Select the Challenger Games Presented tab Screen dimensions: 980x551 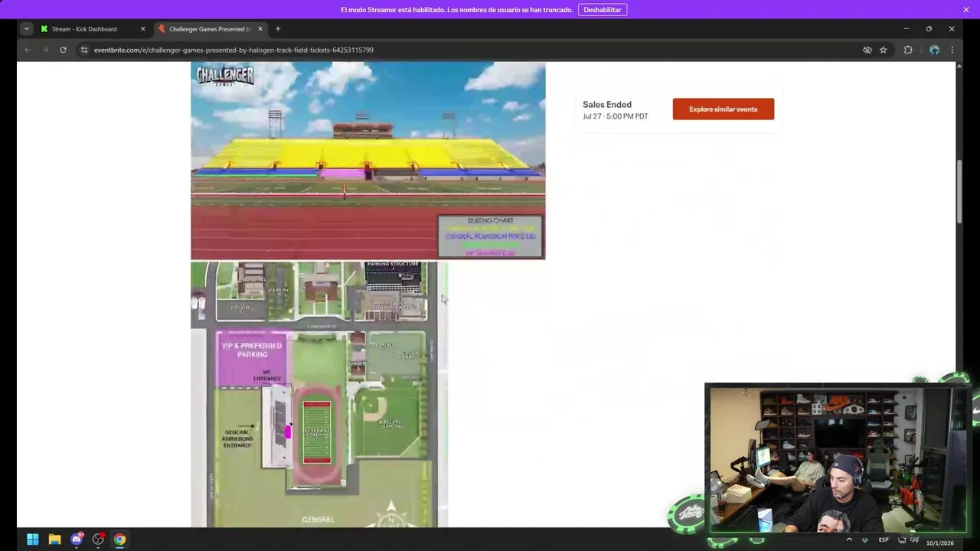click(209, 29)
